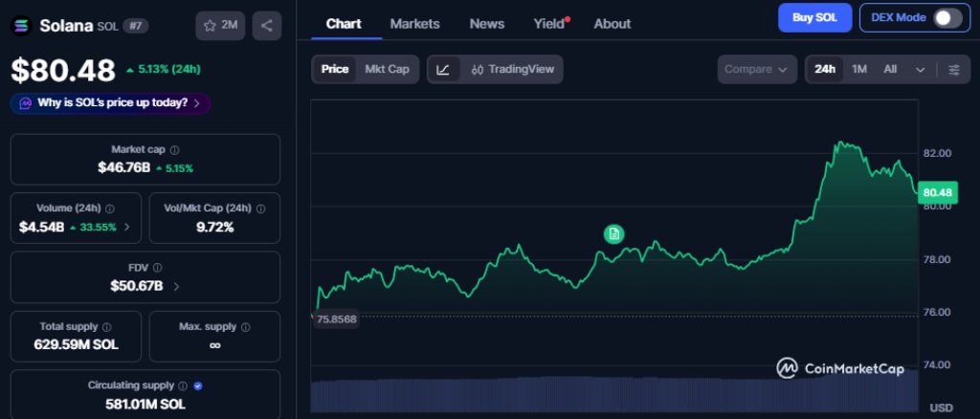This screenshot has width=980, height=419.
Task: Set chart range to 1M
Action: pyautogui.click(x=859, y=69)
